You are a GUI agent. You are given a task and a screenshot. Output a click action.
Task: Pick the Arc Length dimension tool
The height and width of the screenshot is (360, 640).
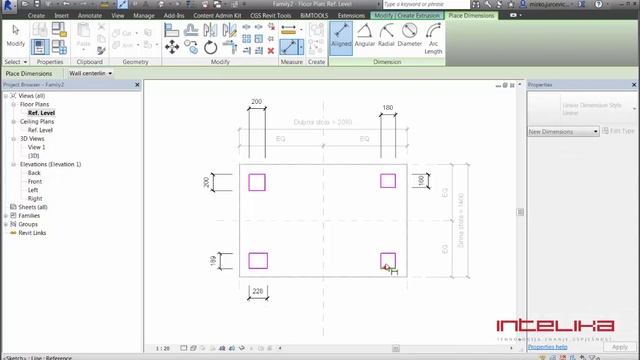pyautogui.click(x=433, y=39)
